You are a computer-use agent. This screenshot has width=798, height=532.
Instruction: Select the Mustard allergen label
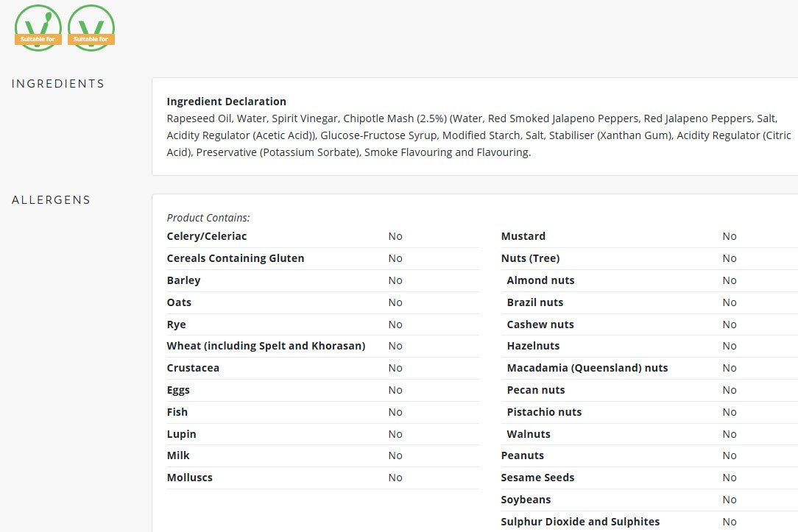click(x=523, y=236)
